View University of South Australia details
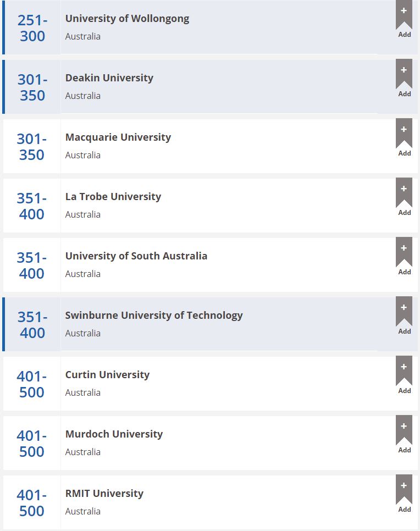The width and height of the screenshot is (420, 531). 136,256
